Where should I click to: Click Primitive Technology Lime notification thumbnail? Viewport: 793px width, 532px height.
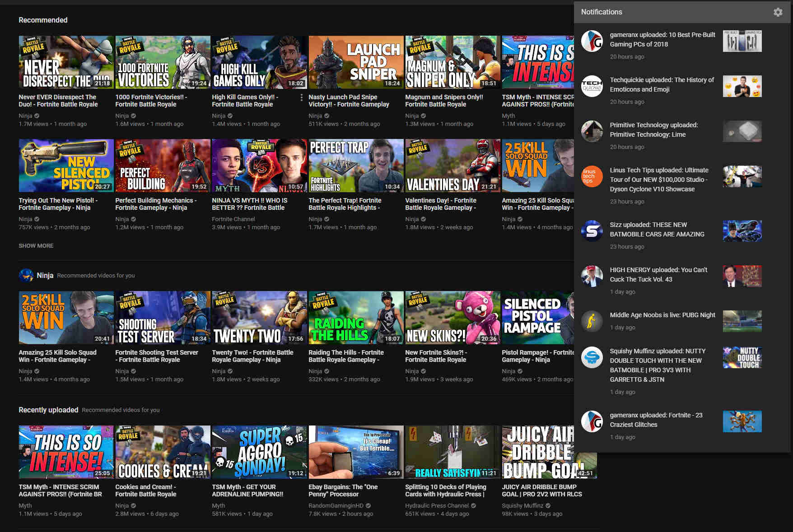[x=742, y=131]
